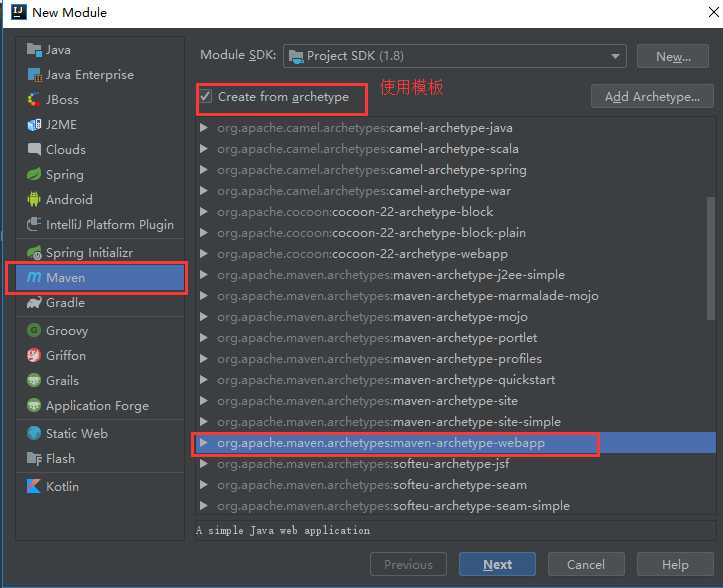Image resolution: width=723 pixels, height=588 pixels.
Task: Click the J2ME icon
Action: coord(34,125)
